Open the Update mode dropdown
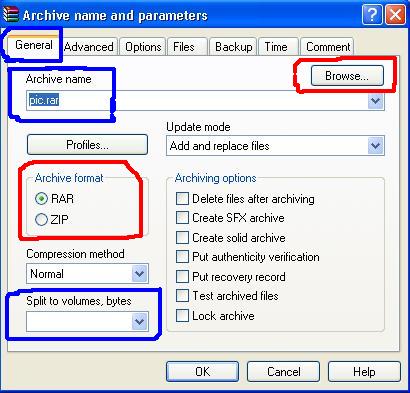The height and width of the screenshot is (393, 410). click(275, 146)
